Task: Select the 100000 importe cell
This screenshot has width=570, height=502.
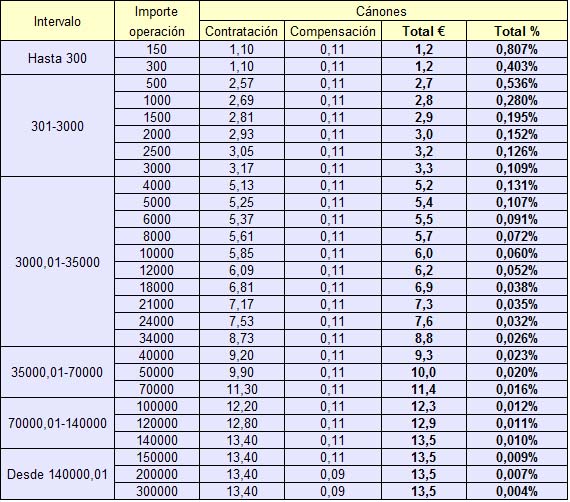Action: 157,406
